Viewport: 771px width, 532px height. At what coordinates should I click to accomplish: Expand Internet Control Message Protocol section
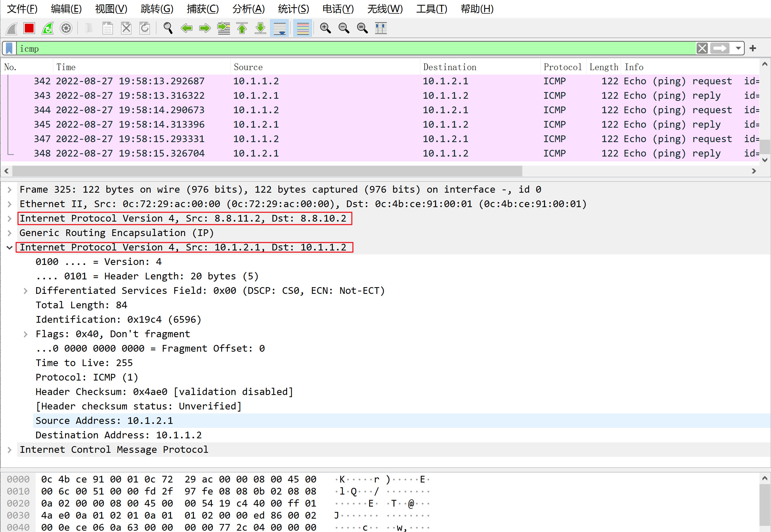[10, 450]
